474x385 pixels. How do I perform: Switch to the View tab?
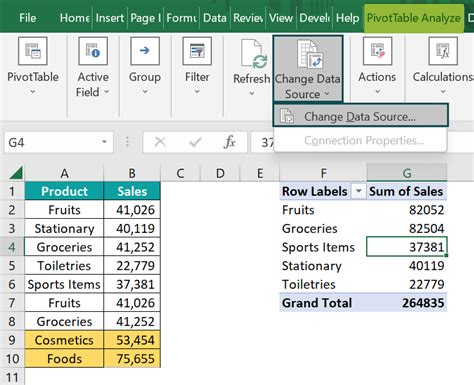(281, 18)
